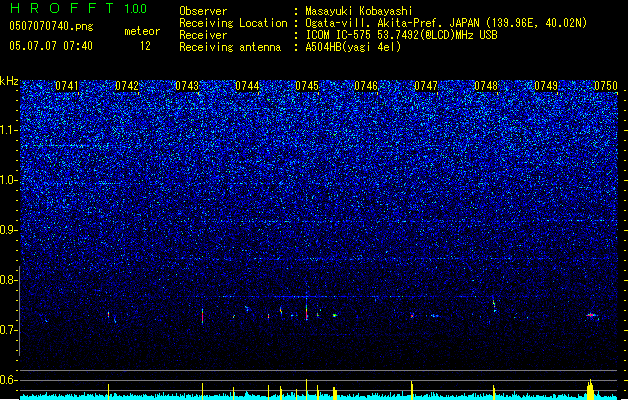Click the 1.0 frequency axis label
Image resolution: width=629 pixels, height=400 pixels.
pos(8,181)
